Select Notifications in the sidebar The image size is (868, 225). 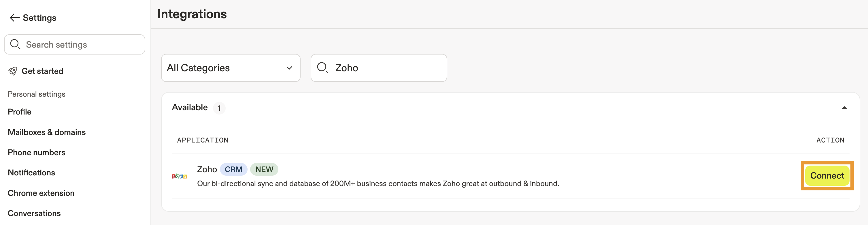(x=31, y=173)
